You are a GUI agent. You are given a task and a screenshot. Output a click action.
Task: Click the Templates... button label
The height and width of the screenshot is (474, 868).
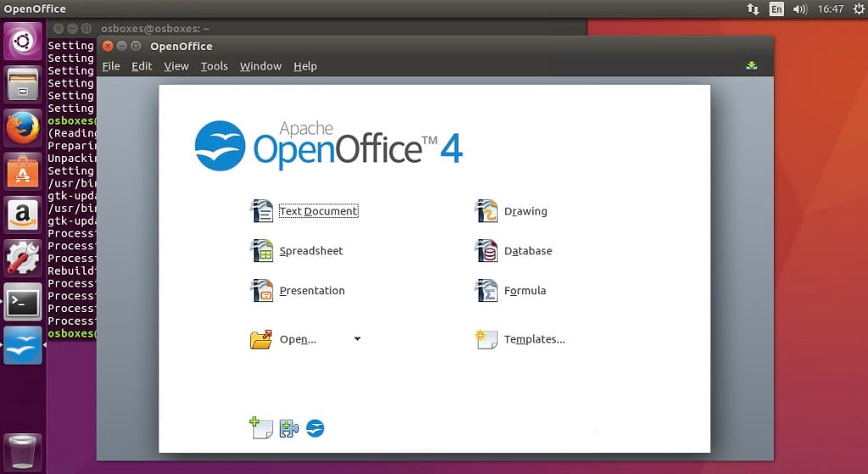click(x=534, y=339)
